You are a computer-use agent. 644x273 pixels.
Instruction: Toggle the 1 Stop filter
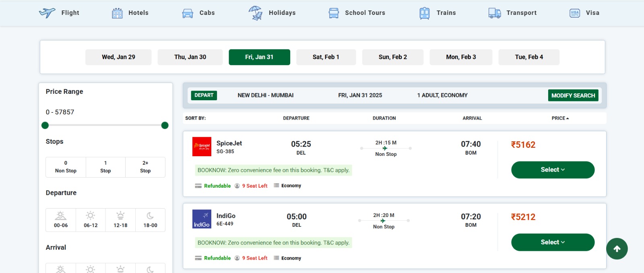tap(105, 167)
